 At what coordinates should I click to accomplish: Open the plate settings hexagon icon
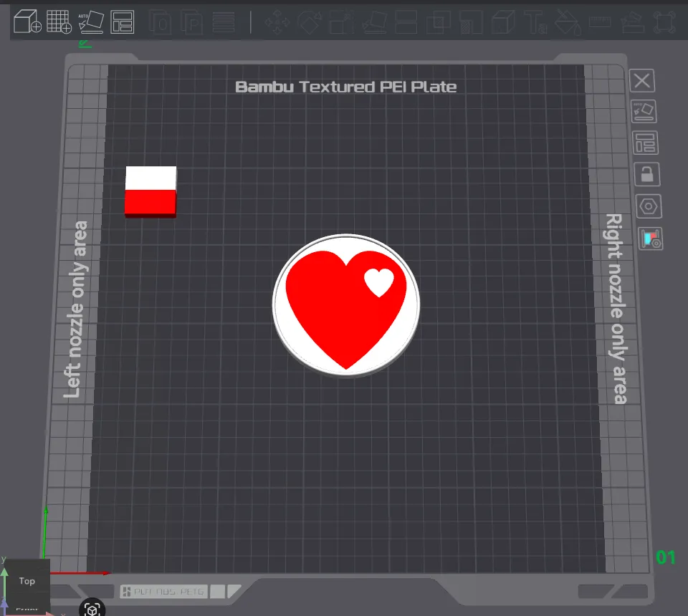[x=649, y=206]
